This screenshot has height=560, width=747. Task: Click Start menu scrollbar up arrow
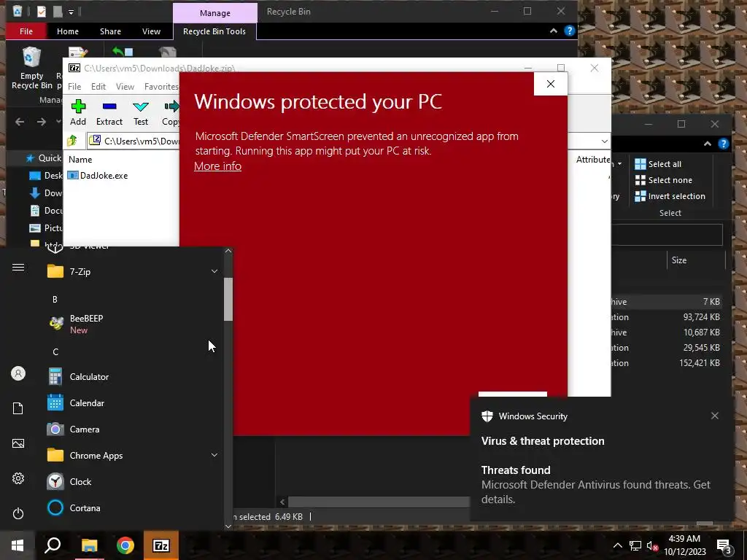228,251
